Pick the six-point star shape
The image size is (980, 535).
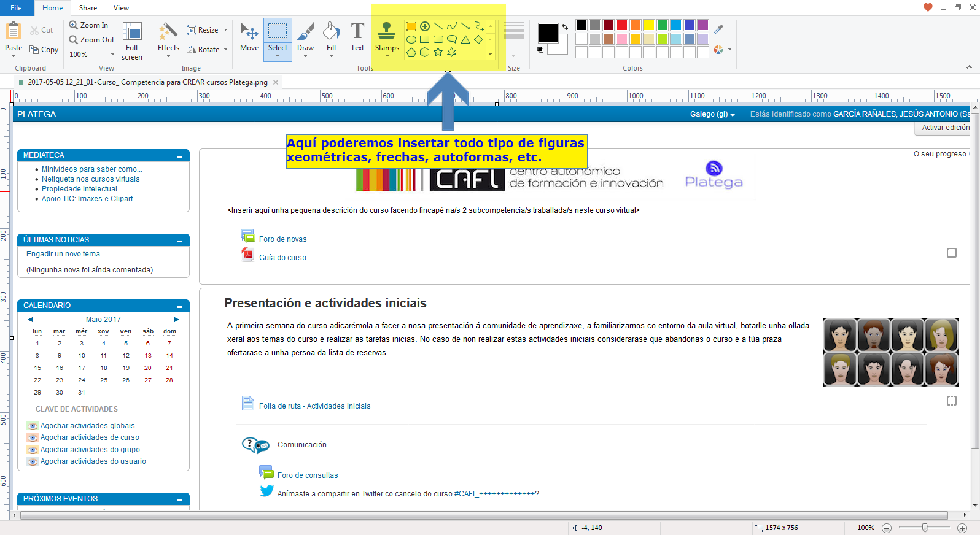coord(452,52)
